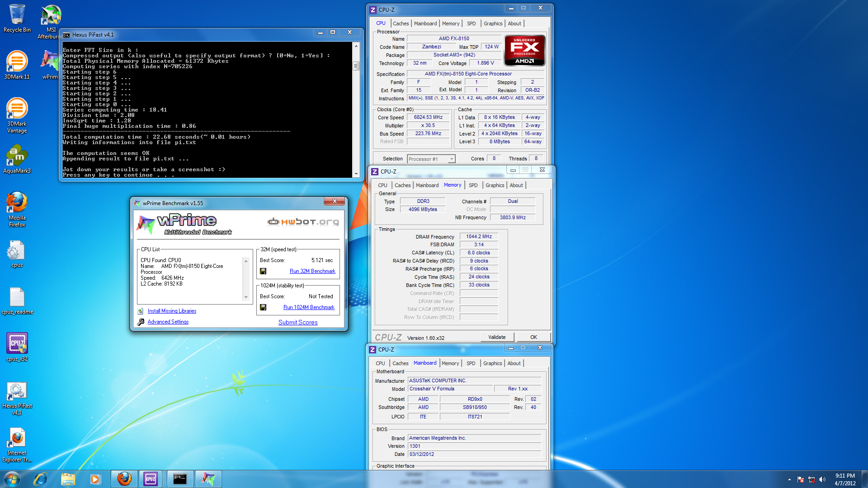Click the network tray icon
Image resolution: width=868 pixels, height=488 pixels.
811,479
